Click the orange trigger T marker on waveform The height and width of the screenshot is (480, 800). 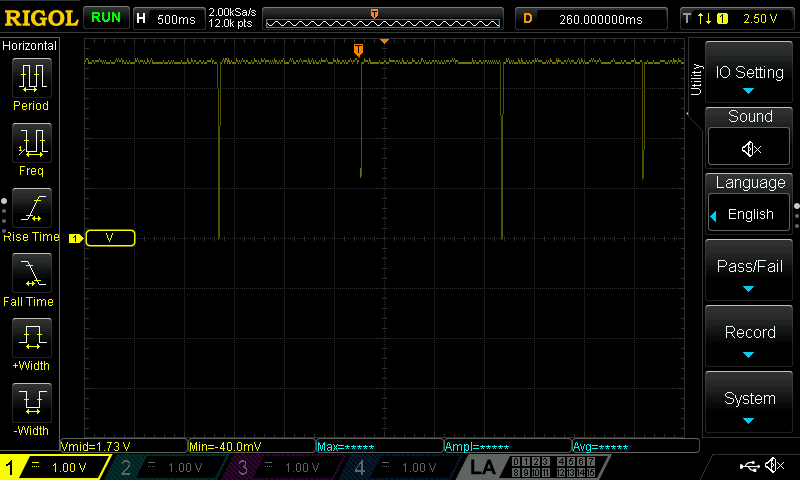pyautogui.click(x=358, y=49)
